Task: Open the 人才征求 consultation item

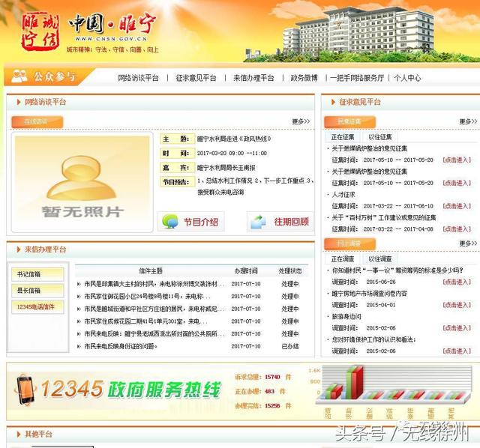Action: pyautogui.click(x=343, y=195)
